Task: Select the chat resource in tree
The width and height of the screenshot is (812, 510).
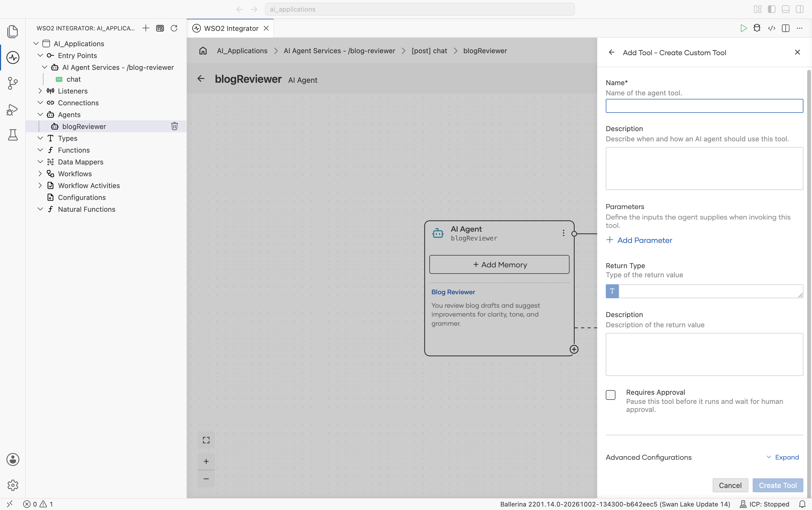Action: tap(74, 79)
